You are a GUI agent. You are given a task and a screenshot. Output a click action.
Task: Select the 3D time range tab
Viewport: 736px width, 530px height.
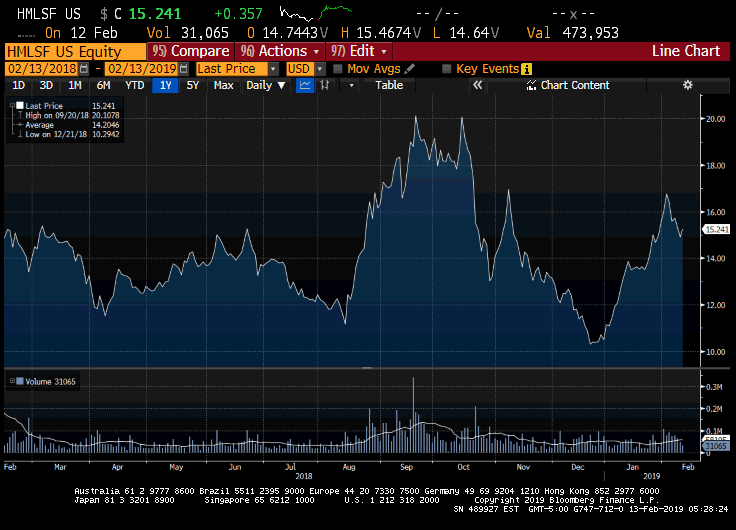[46, 85]
